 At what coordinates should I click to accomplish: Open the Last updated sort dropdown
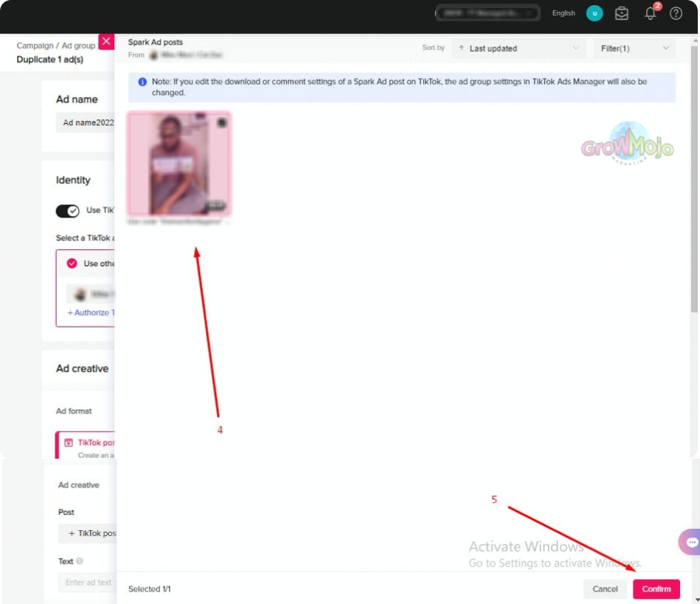point(519,48)
